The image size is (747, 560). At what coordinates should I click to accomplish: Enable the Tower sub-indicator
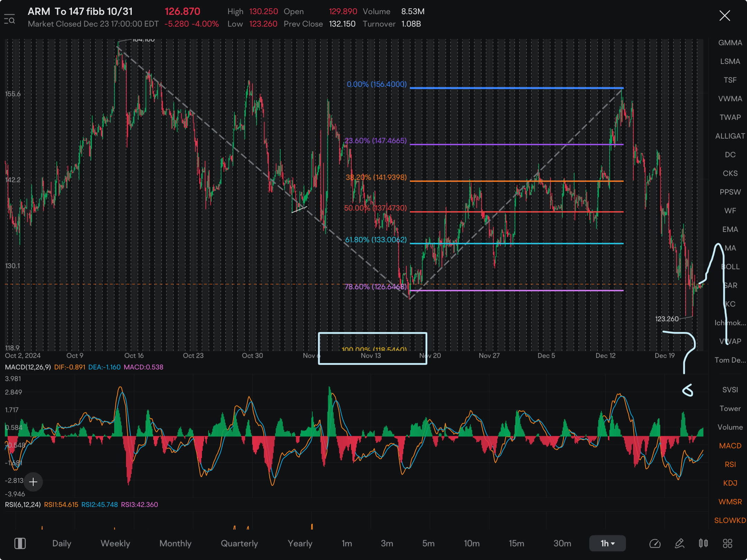click(730, 408)
